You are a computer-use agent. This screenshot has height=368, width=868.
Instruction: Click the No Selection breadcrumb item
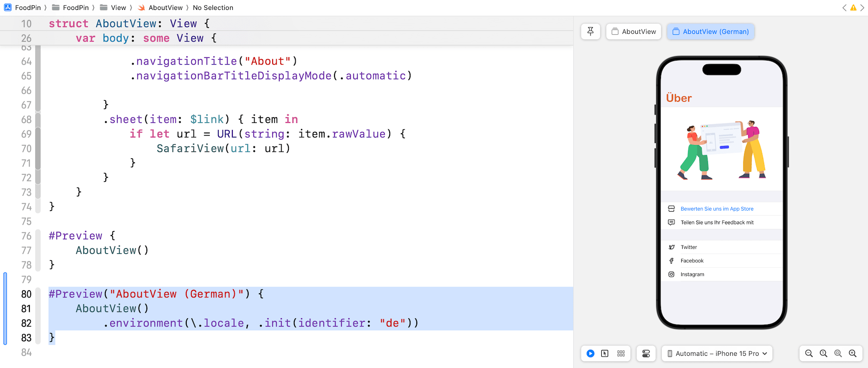pyautogui.click(x=213, y=8)
